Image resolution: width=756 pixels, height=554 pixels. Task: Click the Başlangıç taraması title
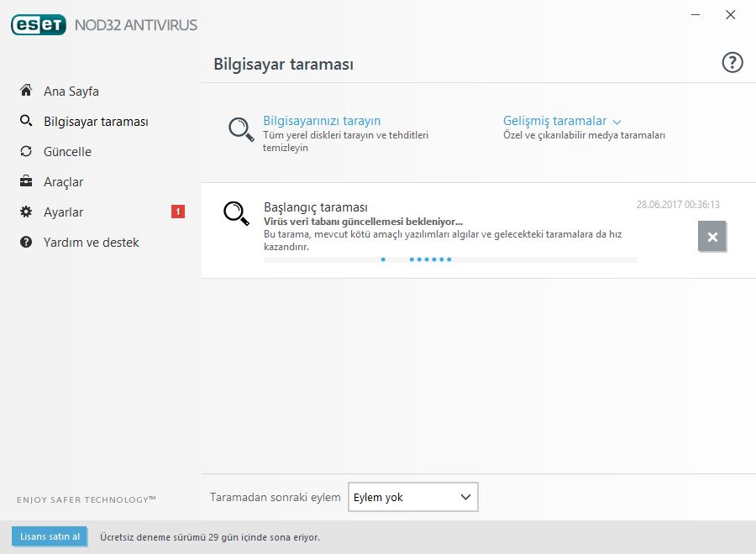pos(316,207)
